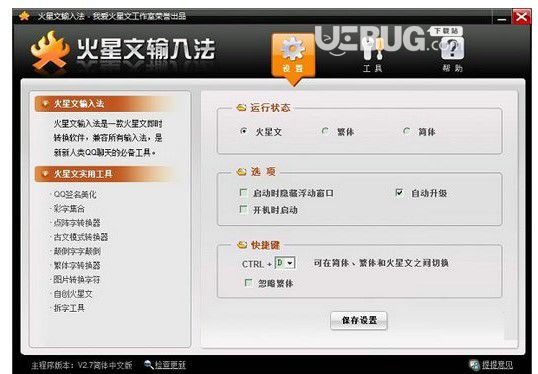Click the 提提意见 feedback link
Viewport: 538px width, 374px height.
[x=497, y=365]
